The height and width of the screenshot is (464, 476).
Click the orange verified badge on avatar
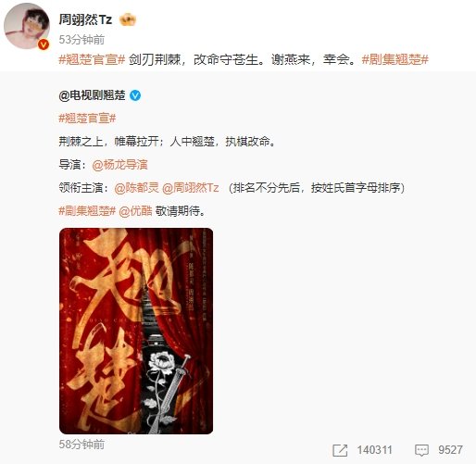(x=44, y=44)
